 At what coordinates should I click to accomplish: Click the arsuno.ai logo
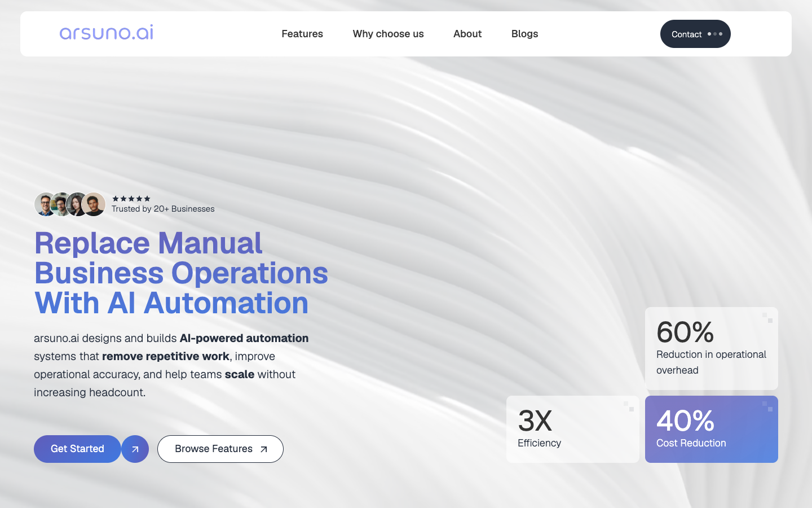pyautogui.click(x=107, y=33)
